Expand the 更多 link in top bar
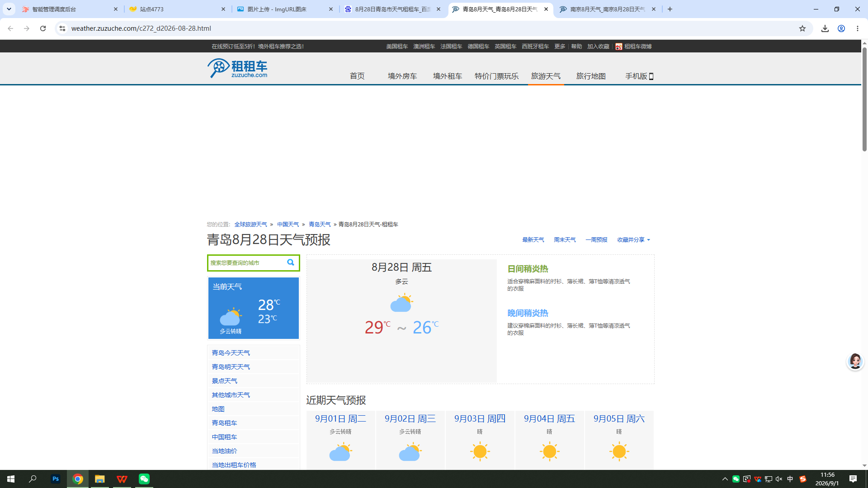 tap(560, 47)
